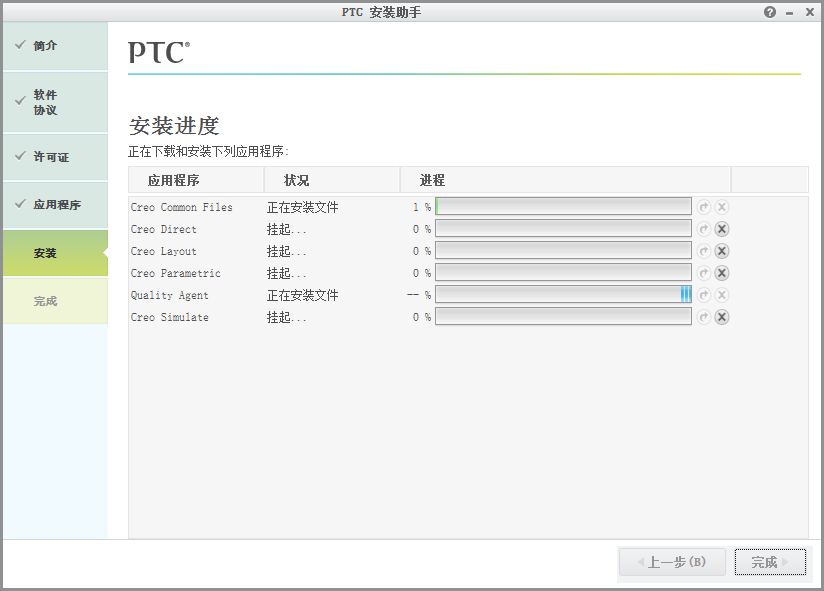Viewport: 824px width, 591px height.
Task: Click the 应用程序 column header
Action: pos(195,180)
